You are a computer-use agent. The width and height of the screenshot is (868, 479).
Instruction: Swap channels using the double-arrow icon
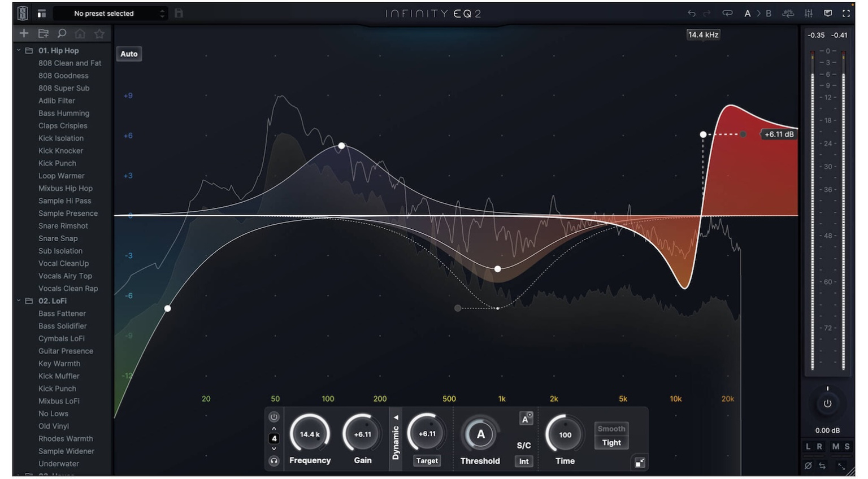coord(822,467)
